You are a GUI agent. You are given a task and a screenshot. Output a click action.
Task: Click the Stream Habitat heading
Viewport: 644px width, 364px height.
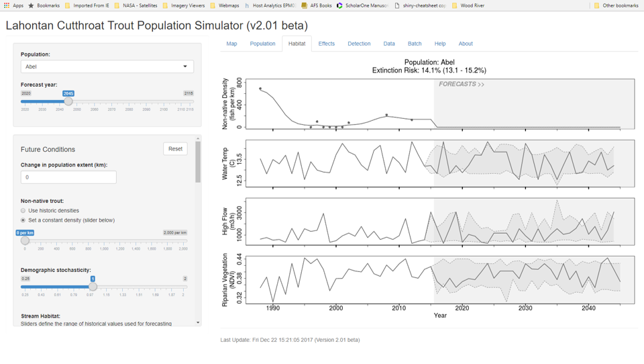(x=41, y=316)
